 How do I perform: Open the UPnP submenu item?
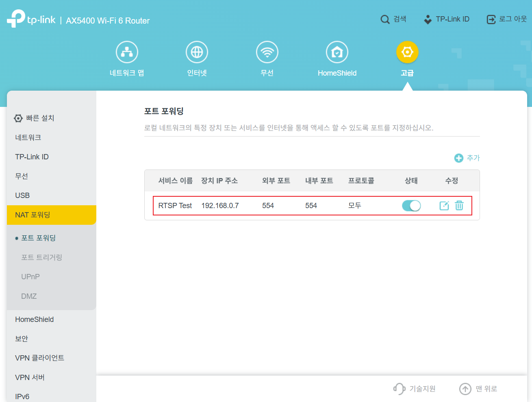point(30,277)
